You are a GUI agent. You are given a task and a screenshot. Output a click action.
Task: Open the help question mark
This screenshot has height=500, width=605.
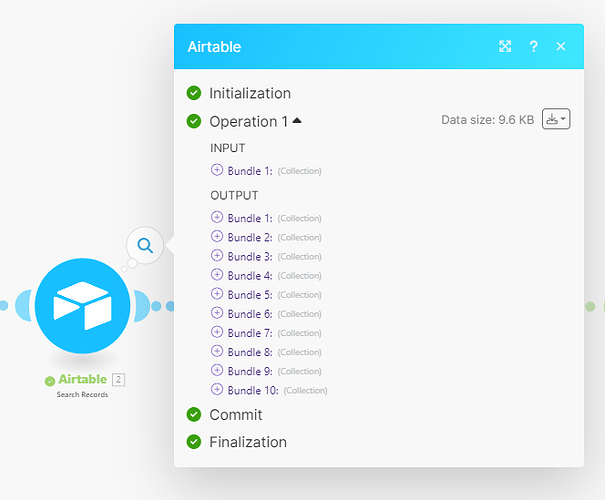click(x=533, y=46)
